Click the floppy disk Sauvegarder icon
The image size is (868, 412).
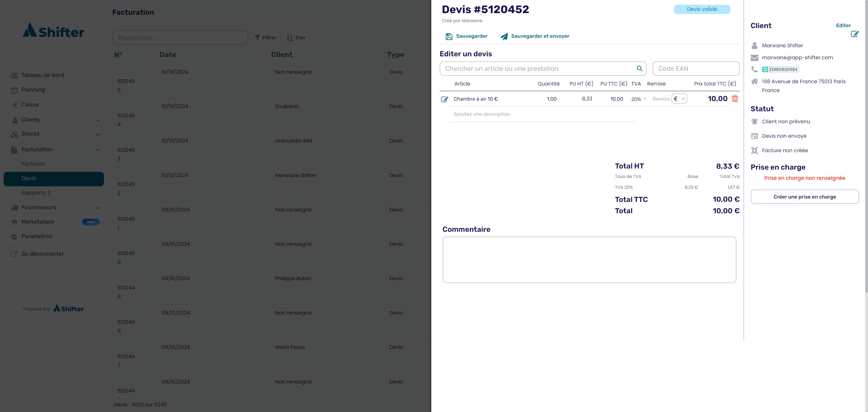(449, 36)
